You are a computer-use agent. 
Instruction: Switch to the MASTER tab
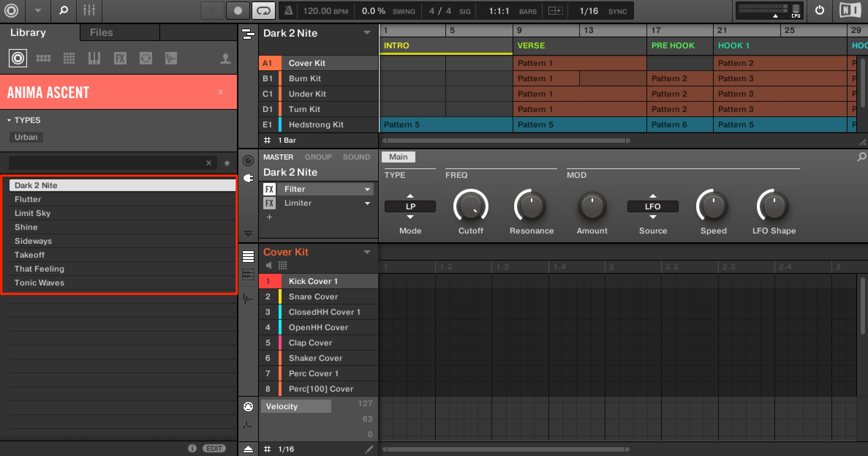(278, 157)
